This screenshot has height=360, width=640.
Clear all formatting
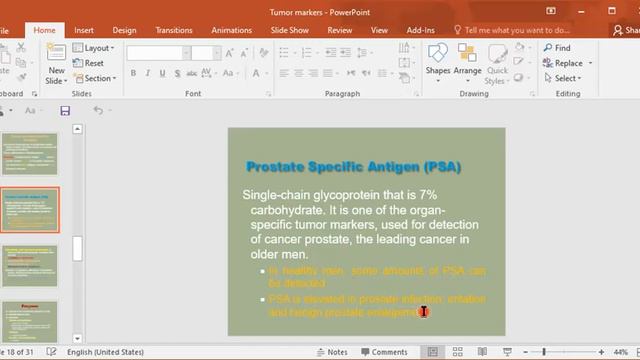264,53
